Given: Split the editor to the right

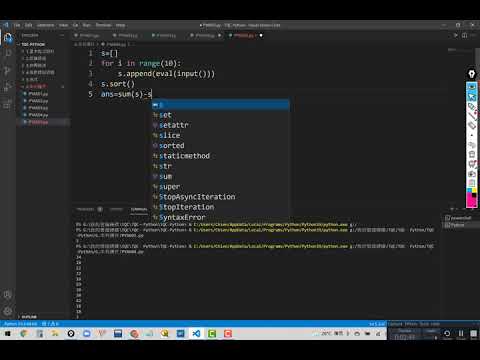Looking at the screenshot, I should (464, 35).
